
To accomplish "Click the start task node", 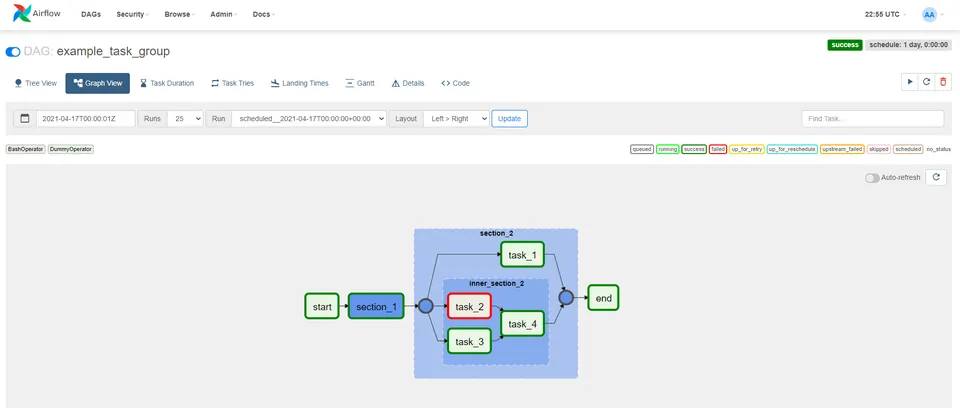I will [322, 306].
